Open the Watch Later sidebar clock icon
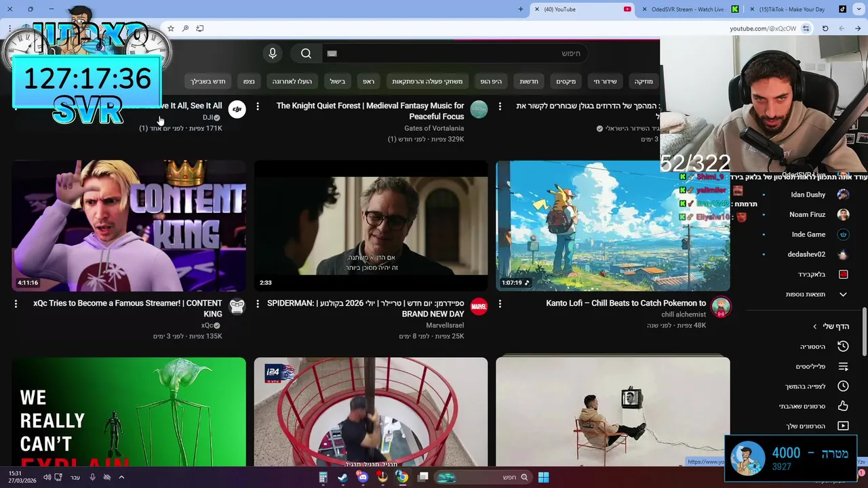868x488 pixels. coord(843,386)
